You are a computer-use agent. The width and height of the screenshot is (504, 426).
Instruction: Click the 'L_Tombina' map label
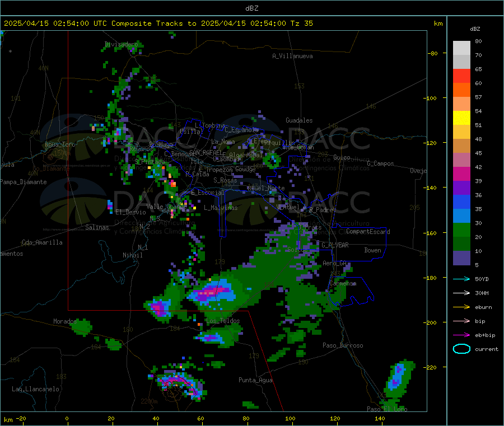pyautogui.click(x=210, y=125)
